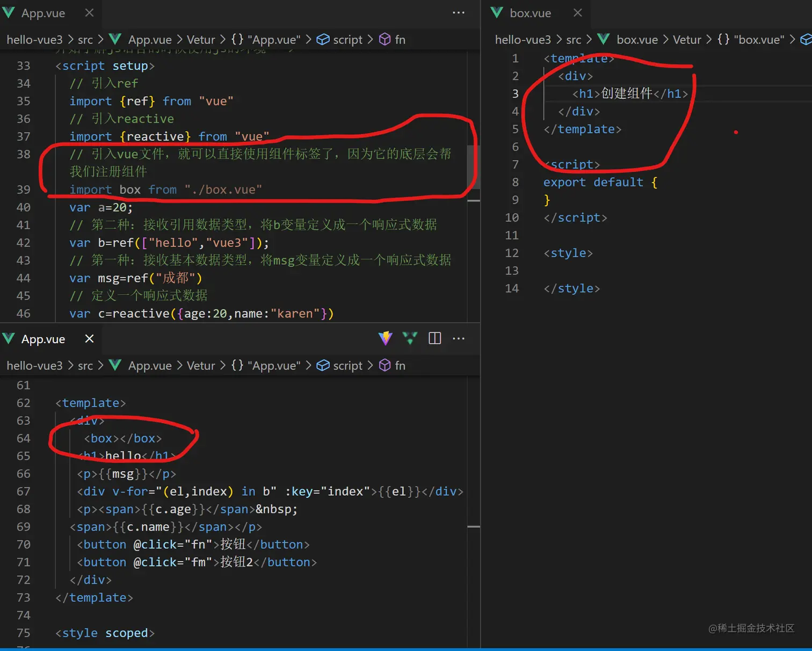Open the src breadcrumb in the top-left pane
812x651 pixels.
85,40
